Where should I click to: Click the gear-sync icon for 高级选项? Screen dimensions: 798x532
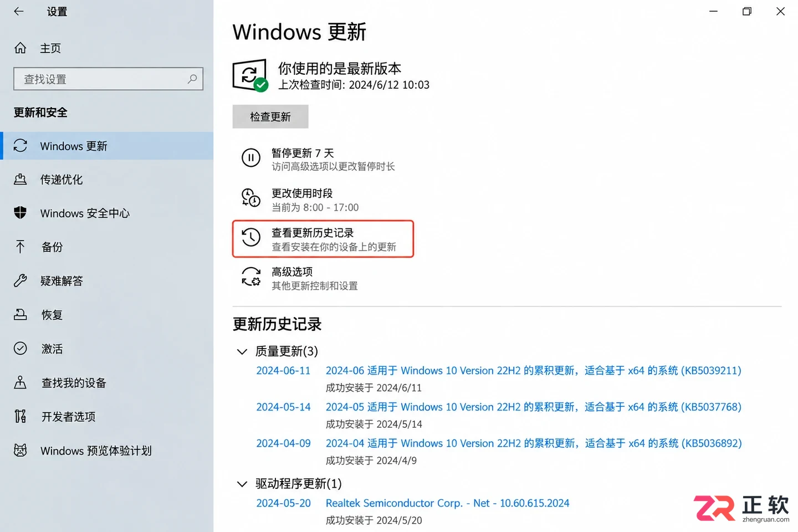pyautogui.click(x=251, y=277)
